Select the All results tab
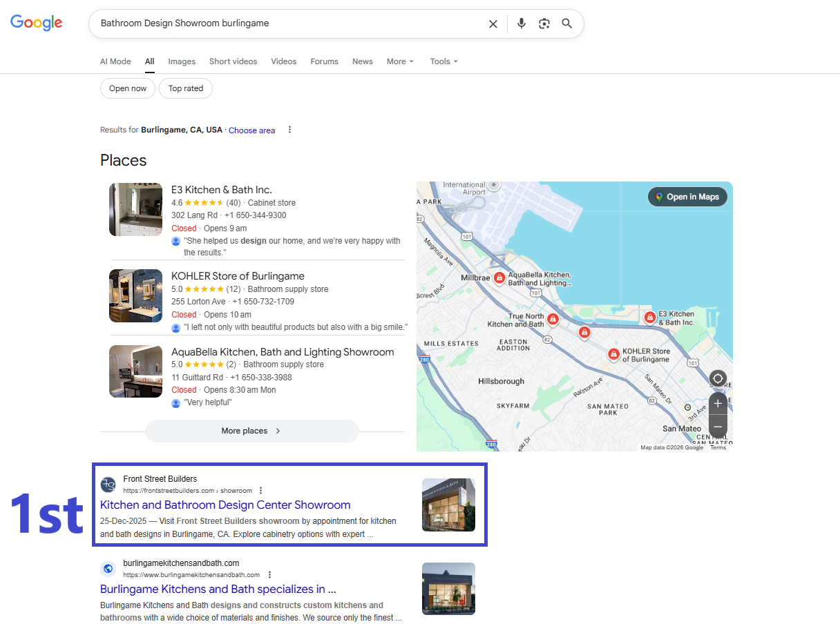The width and height of the screenshot is (840, 624). (149, 61)
